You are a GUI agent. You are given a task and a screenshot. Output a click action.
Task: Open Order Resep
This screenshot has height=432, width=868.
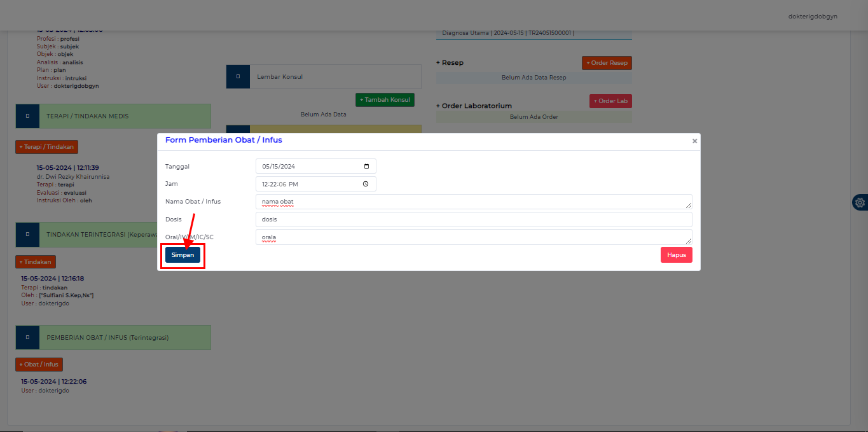coord(606,62)
